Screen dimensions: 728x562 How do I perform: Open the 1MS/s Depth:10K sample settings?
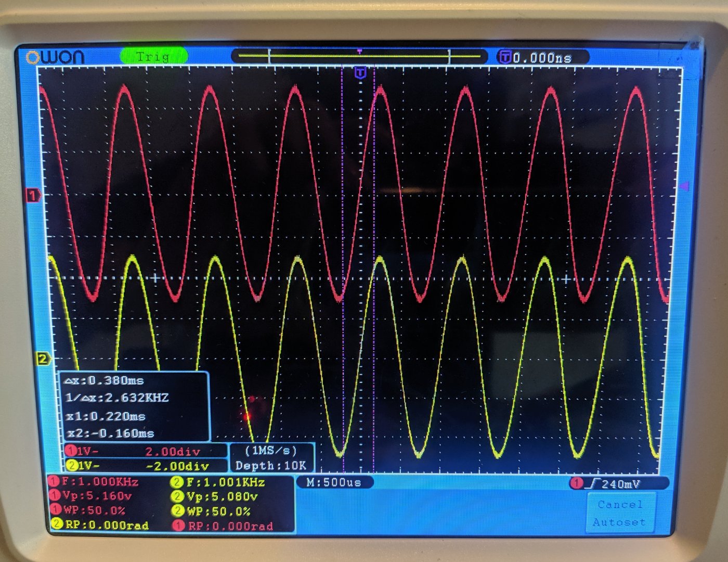click(271, 458)
